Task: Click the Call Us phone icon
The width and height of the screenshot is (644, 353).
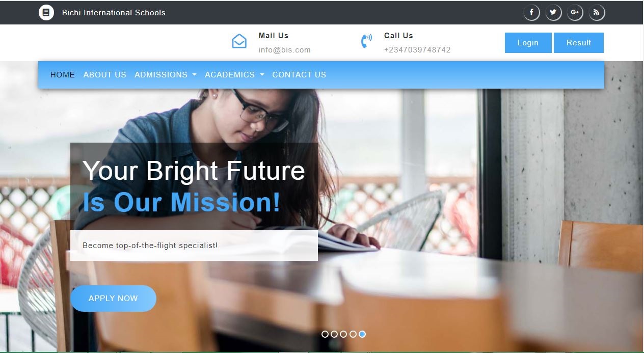Action: tap(366, 41)
